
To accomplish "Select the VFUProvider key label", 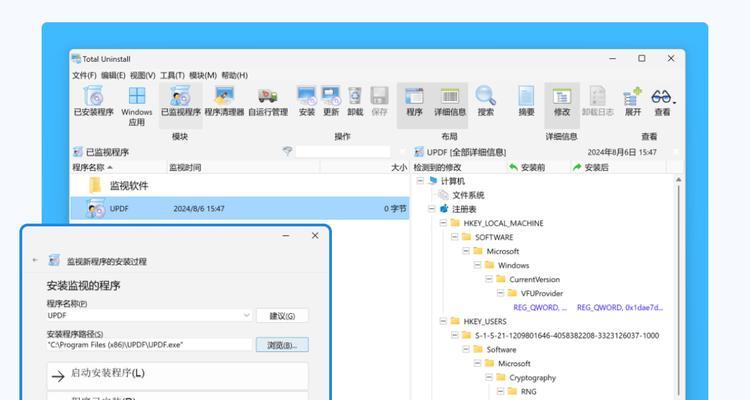I will tap(541, 293).
